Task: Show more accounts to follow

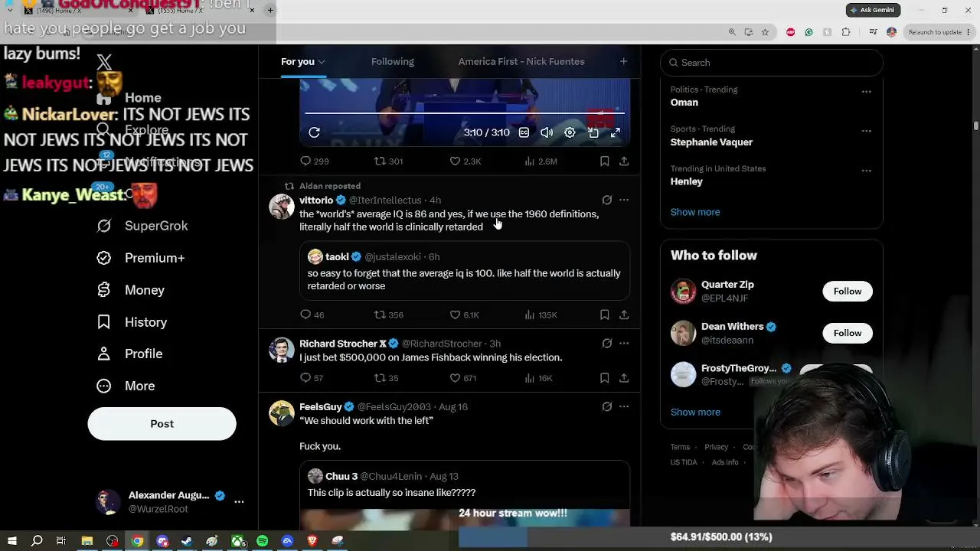Action: pos(695,412)
